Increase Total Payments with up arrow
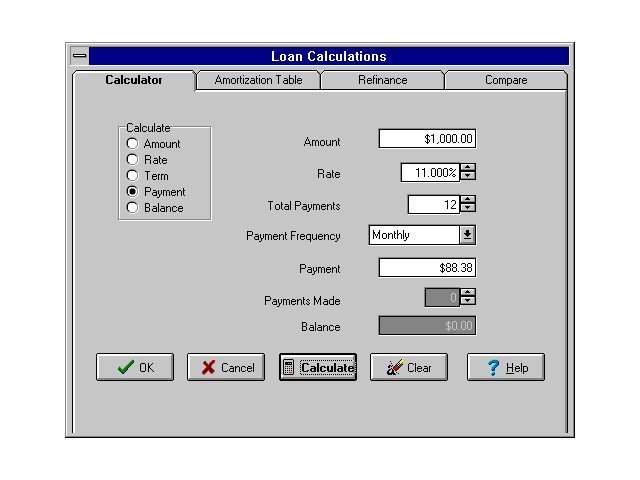Image resolution: width=640 pixels, height=480 pixels. 468,200
